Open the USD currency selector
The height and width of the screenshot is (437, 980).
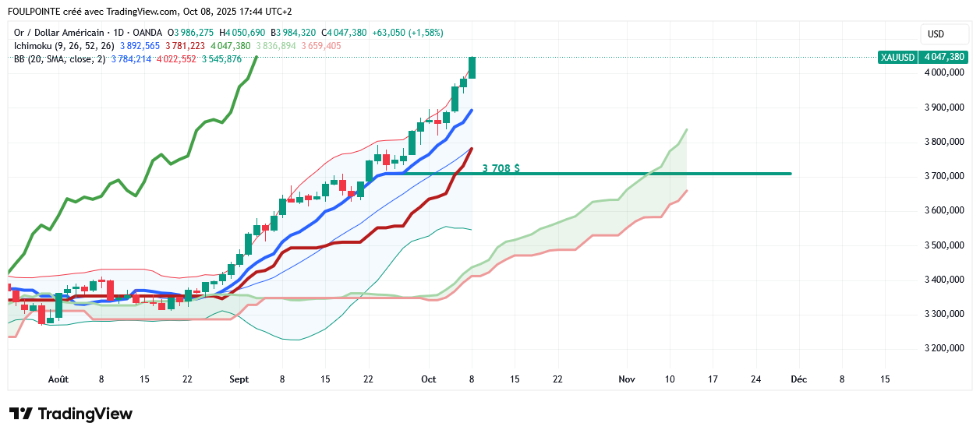tap(936, 34)
